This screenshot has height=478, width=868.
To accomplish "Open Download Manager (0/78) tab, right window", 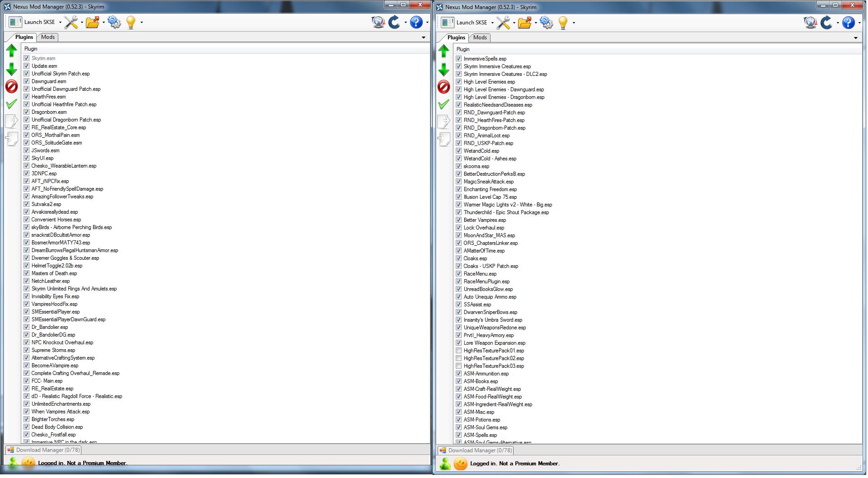I will click(476, 450).
